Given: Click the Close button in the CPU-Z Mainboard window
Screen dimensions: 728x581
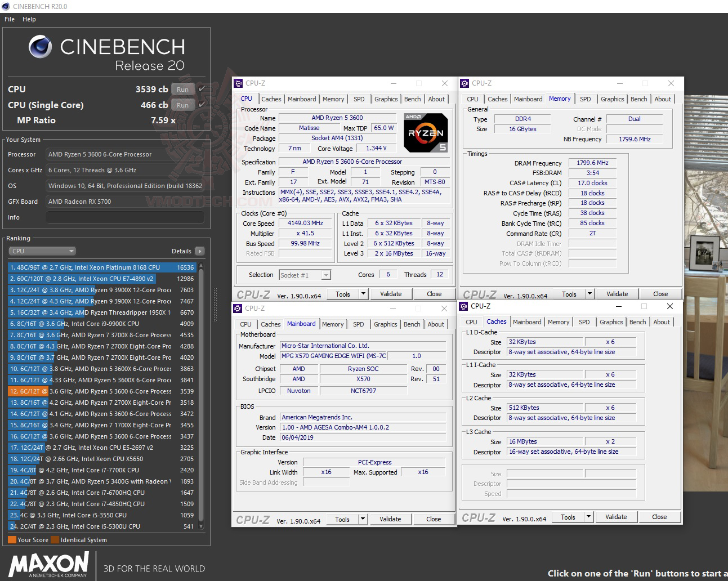Looking at the screenshot, I should tap(434, 519).
